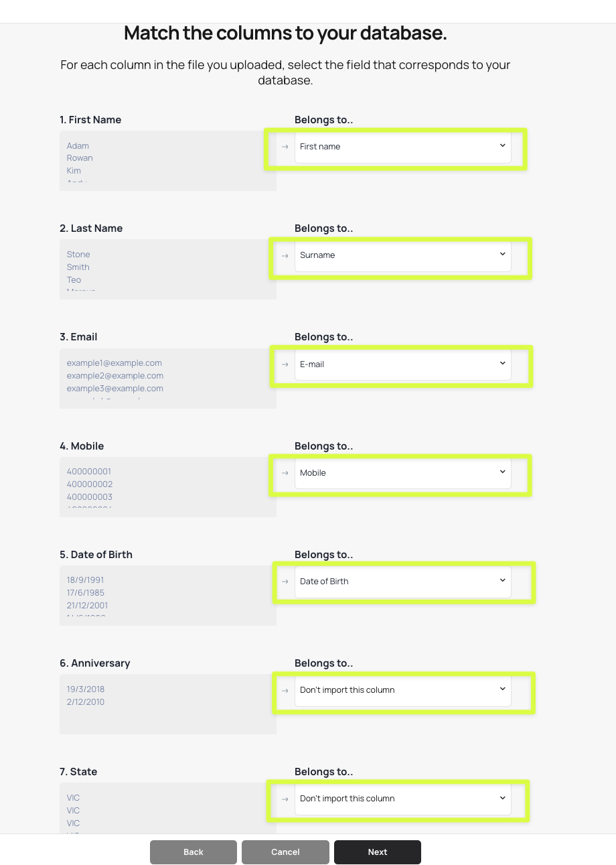Image resolution: width=616 pixels, height=865 pixels.
Task: Click the Email sample data preview box
Action: pyautogui.click(x=167, y=378)
